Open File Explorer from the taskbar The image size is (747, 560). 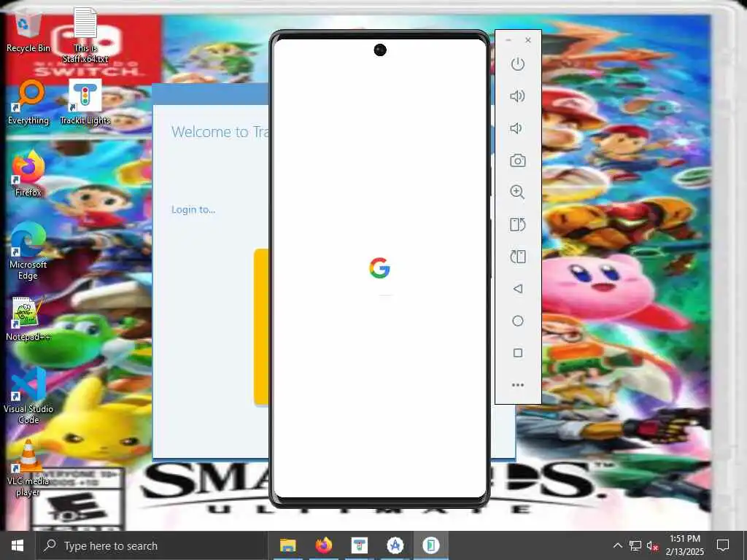[287, 545]
